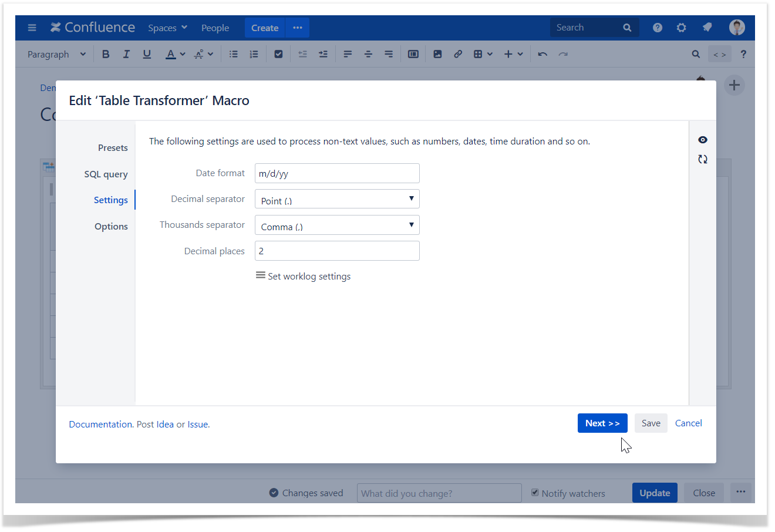This screenshot has width=775, height=532.
Task: Open the header help menu icon
Action: 658,28
